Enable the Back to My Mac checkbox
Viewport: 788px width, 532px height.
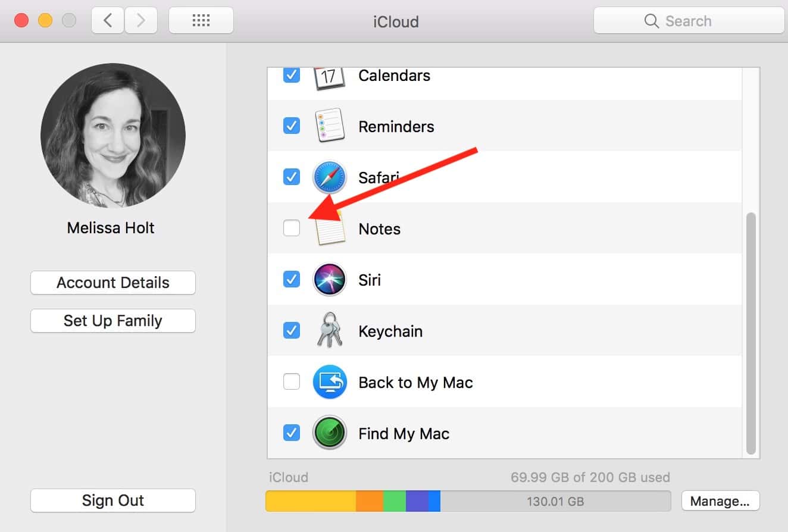pyautogui.click(x=291, y=381)
